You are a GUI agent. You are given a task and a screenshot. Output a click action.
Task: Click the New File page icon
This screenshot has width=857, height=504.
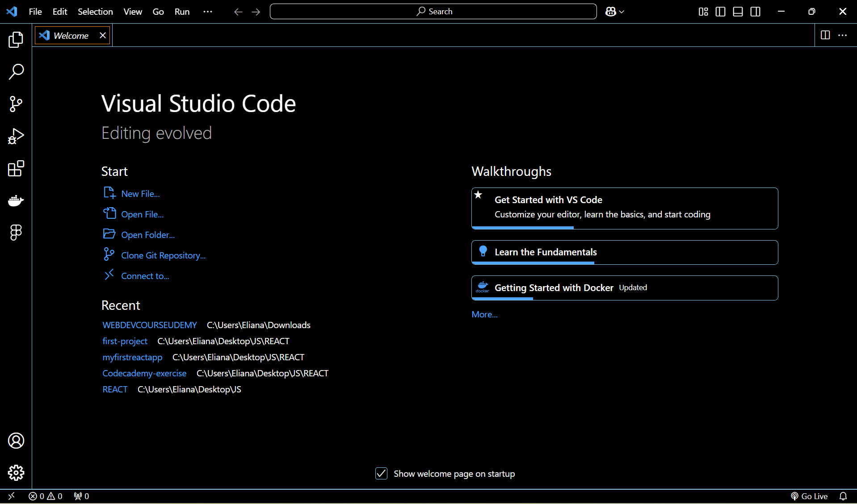tap(109, 193)
